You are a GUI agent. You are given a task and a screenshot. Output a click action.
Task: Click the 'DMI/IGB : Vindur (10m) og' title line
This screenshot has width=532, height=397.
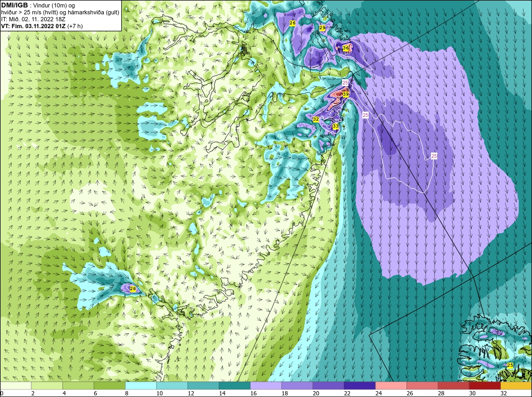coord(38,5)
